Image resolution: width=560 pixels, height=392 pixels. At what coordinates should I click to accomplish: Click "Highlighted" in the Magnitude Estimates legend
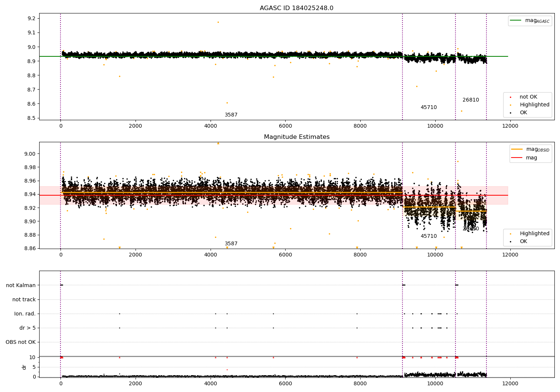coord(535,234)
